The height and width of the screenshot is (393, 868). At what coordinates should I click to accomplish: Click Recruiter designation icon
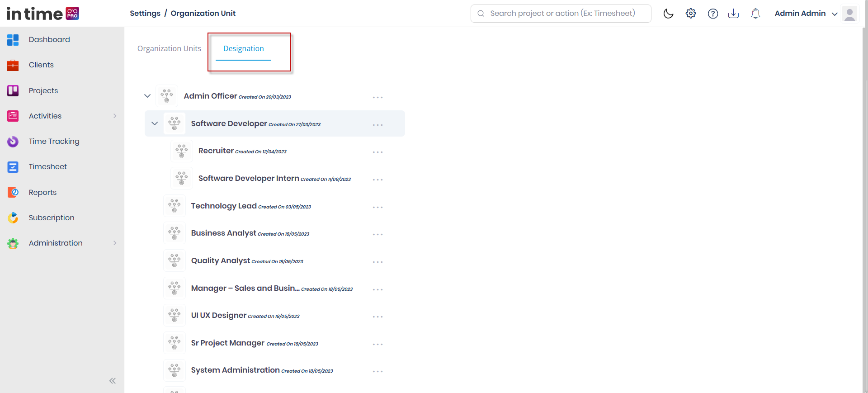(182, 151)
